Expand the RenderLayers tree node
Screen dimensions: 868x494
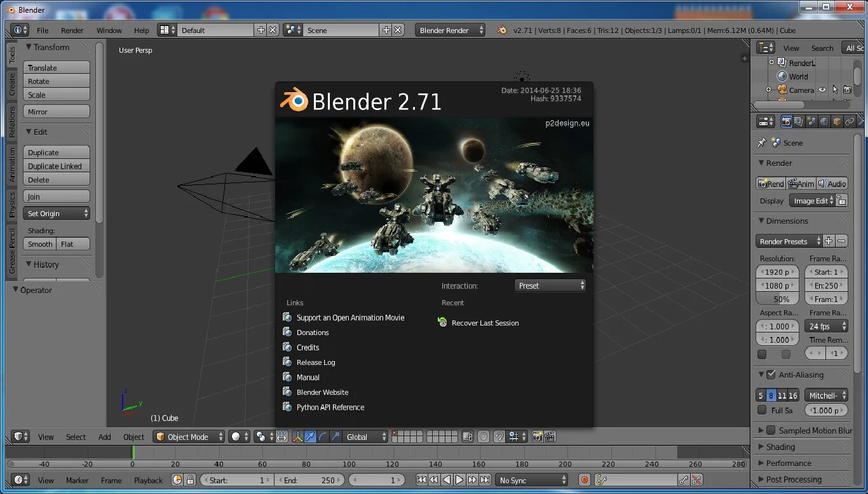pyautogui.click(x=771, y=62)
